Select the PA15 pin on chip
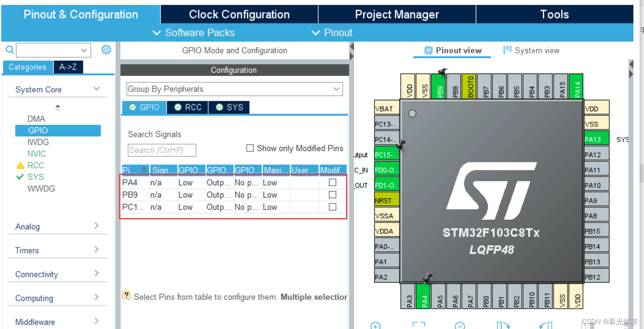The image size is (644, 329). [x=562, y=86]
